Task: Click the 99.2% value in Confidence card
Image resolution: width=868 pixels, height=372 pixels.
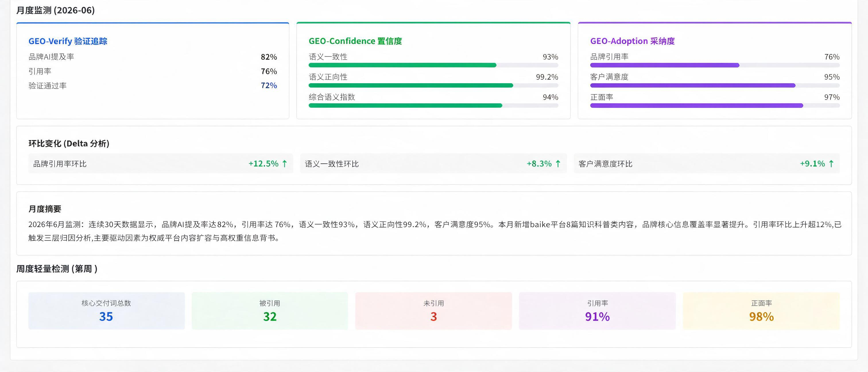Action: (x=547, y=77)
